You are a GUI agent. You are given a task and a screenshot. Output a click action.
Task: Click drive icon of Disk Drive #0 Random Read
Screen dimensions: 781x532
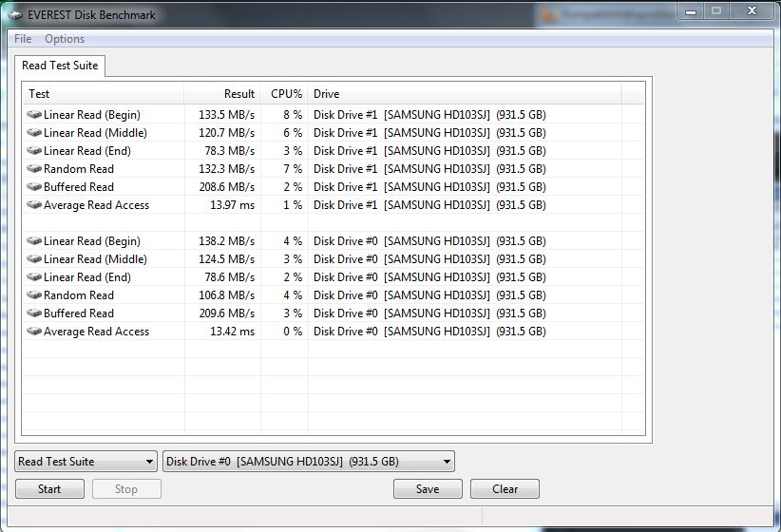34,294
